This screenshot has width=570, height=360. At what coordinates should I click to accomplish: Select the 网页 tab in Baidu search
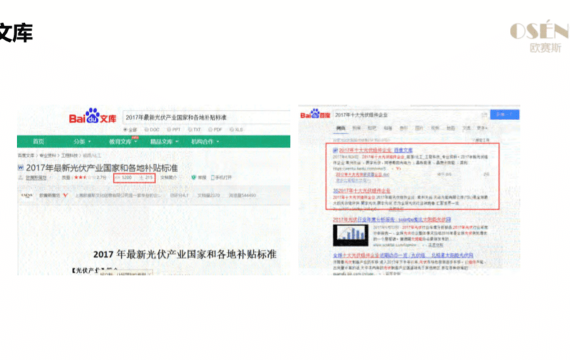[x=341, y=128]
